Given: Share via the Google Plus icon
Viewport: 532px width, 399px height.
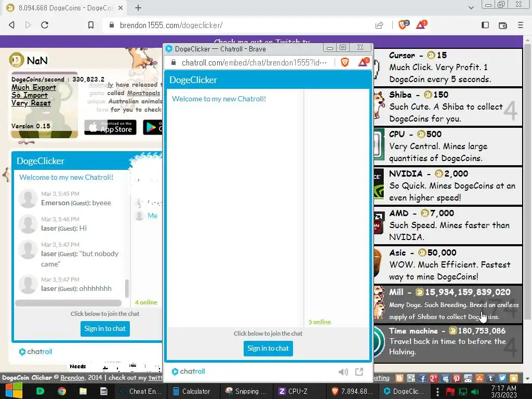Looking at the screenshot, I should [x=434, y=378].
